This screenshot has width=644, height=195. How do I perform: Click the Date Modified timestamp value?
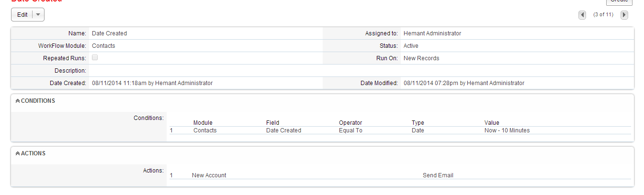point(464,83)
